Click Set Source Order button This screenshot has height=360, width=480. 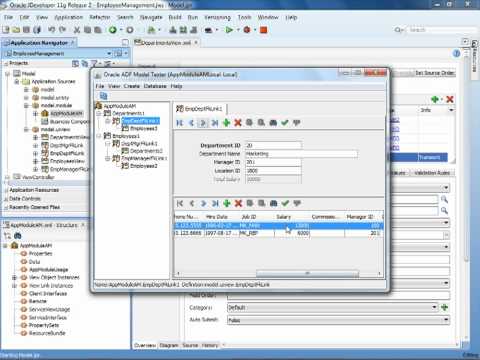point(435,73)
